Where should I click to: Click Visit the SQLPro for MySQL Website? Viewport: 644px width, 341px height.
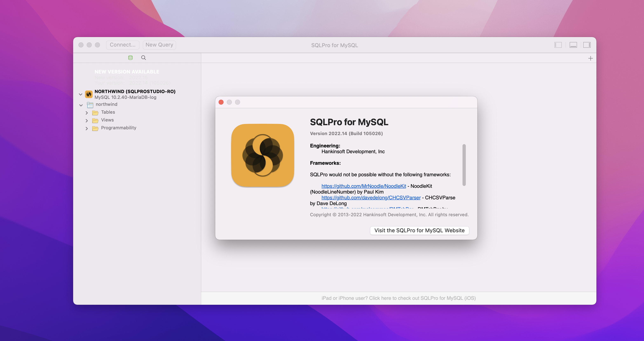[419, 230]
